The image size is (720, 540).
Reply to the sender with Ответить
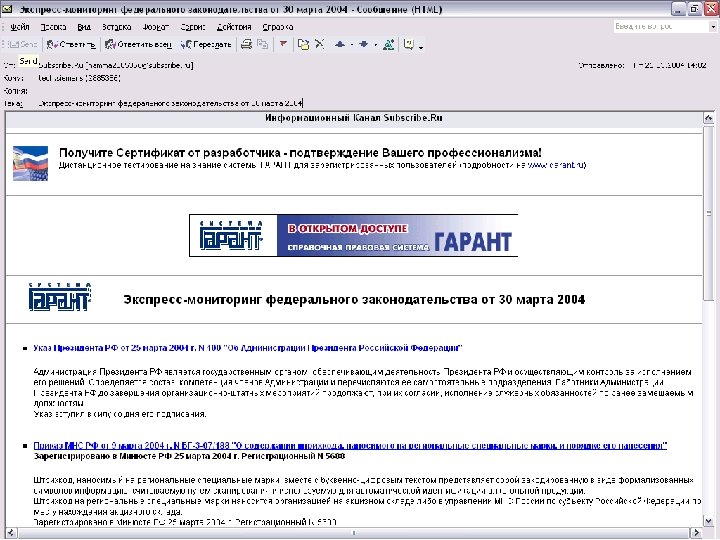71,45
